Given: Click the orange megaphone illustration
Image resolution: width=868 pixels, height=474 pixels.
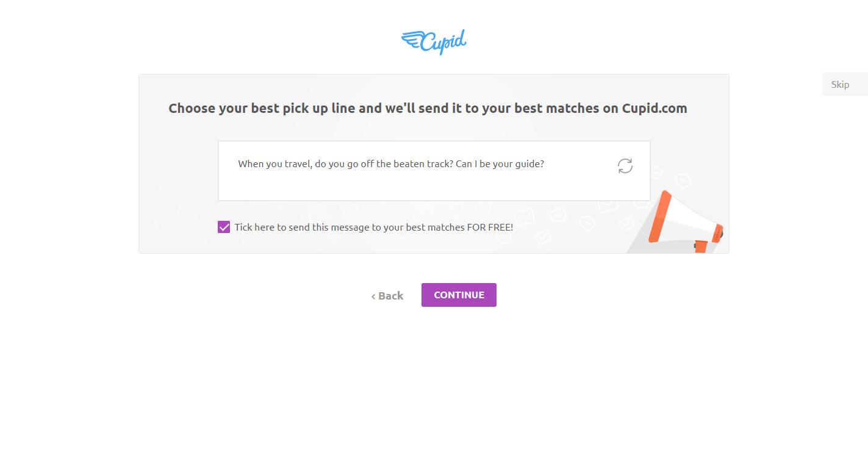Looking at the screenshot, I should pos(685,223).
